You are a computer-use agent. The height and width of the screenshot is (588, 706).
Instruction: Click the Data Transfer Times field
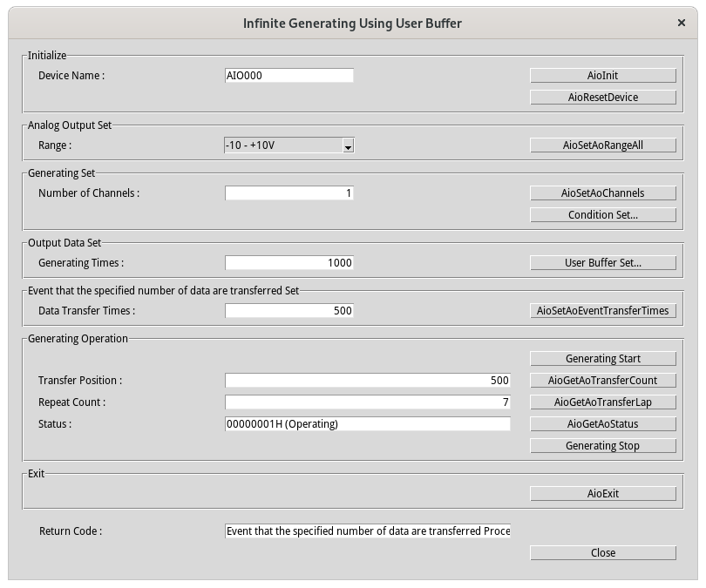[x=289, y=311]
